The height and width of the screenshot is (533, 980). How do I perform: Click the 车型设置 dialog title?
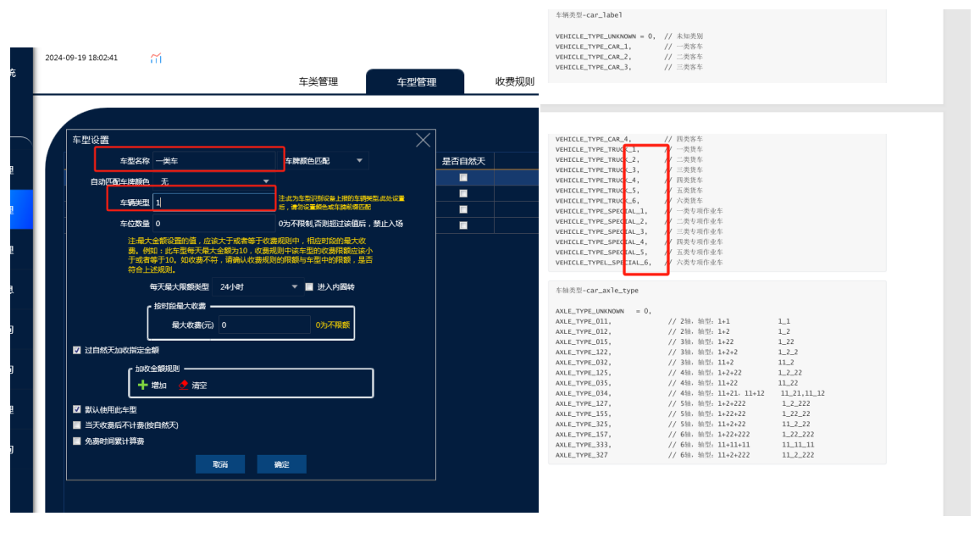[91, 140]
